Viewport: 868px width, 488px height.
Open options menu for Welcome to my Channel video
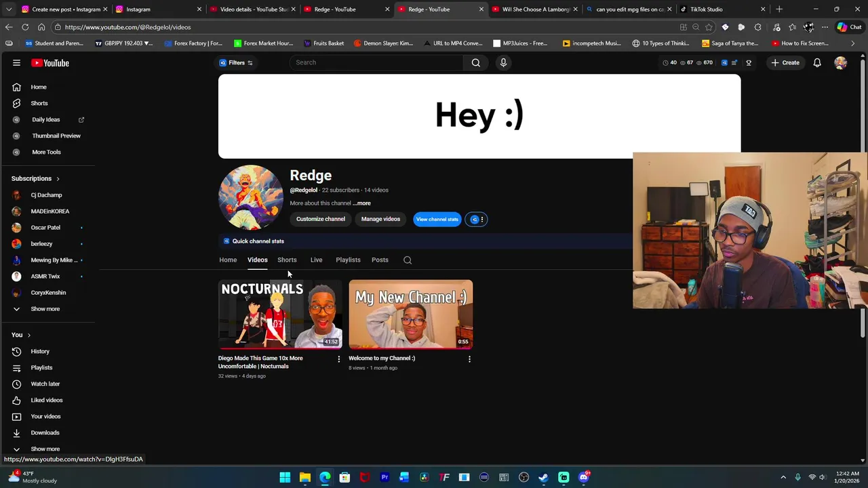[469, 359]
